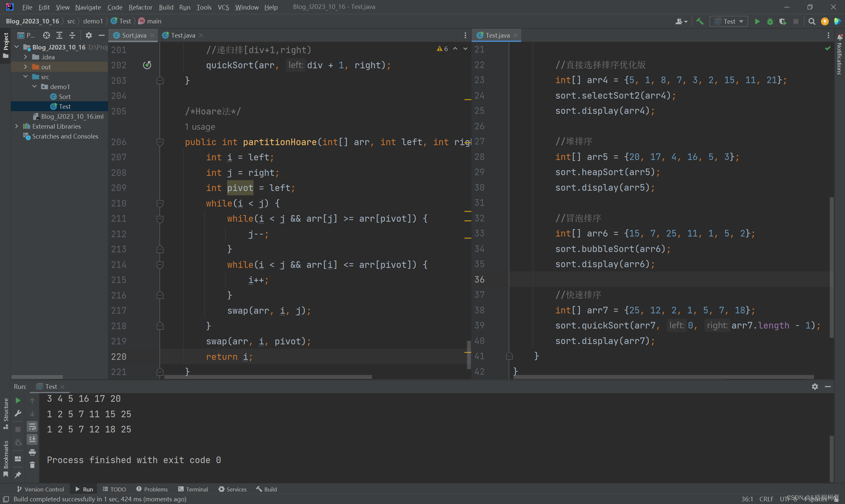Open the Terminal tool window tab
Viewport: 845px width, 504px height.
coord(193,489)
